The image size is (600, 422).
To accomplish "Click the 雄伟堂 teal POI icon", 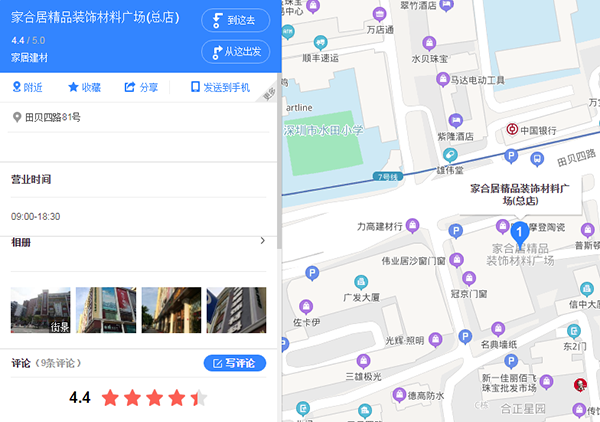I will pyautogui.click(x=451, y=155).
